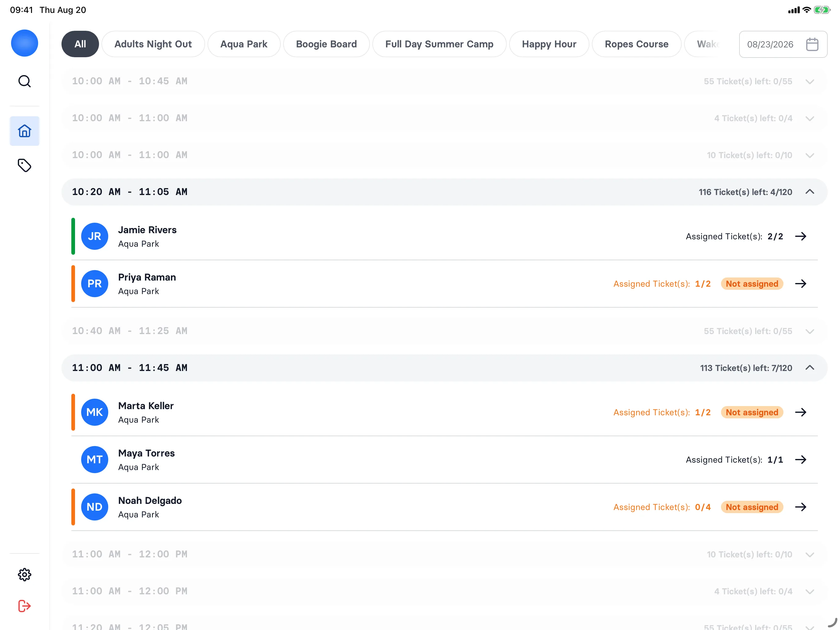Image resolution: width=840 pixels, height=630 pixels.
Task: Select the Jamie Rivers name text
Action: coord(147,230)
